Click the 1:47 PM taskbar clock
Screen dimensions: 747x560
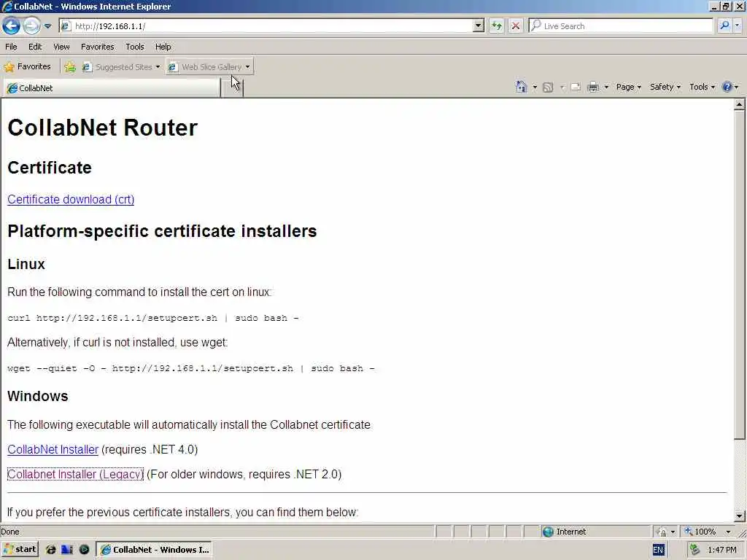pyautogui.click(x=721, y=550)
